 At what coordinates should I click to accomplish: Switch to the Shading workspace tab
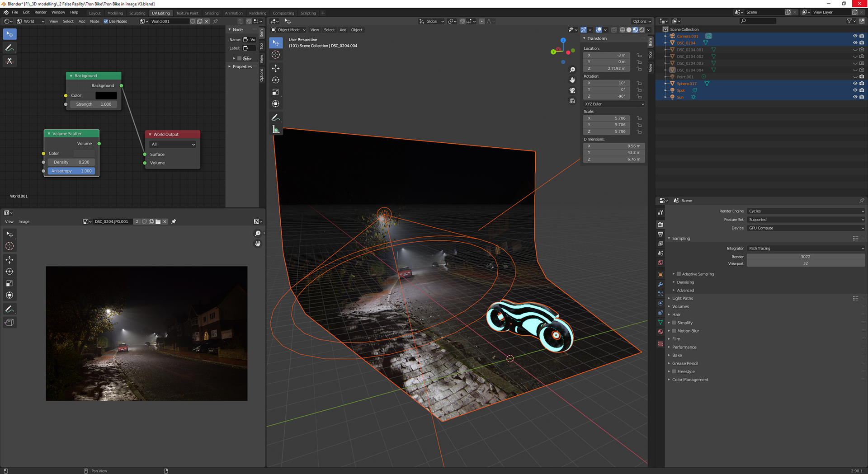click(x=212, y=13)
